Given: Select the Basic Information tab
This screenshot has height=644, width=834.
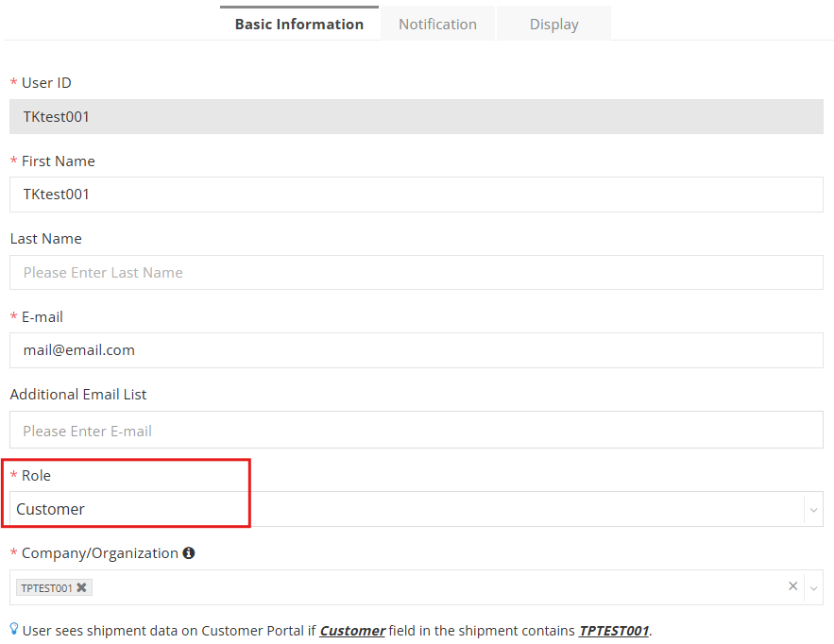Looking at the screenshot, I should 299,23.
